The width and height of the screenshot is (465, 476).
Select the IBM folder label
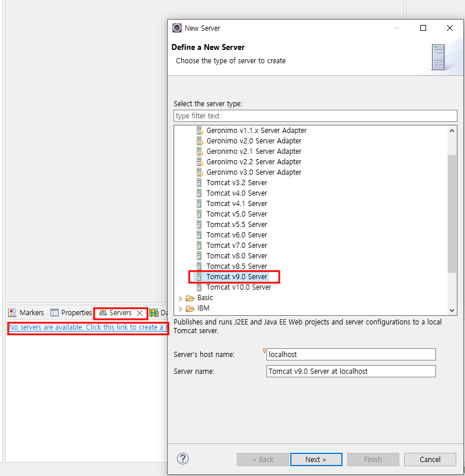coord(203,308)
